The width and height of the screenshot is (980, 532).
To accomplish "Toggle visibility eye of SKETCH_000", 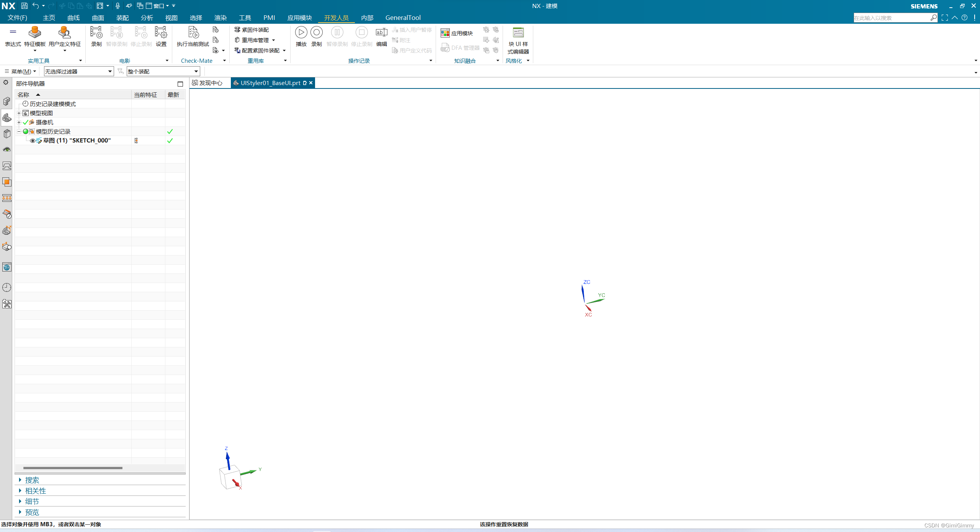I will pyautogui.click(x=33, y=141).
